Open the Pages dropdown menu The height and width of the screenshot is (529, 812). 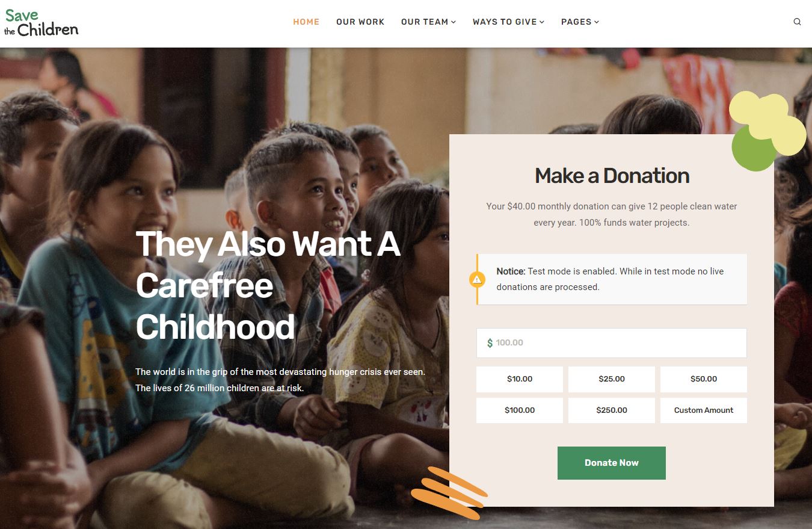point(580,22)
